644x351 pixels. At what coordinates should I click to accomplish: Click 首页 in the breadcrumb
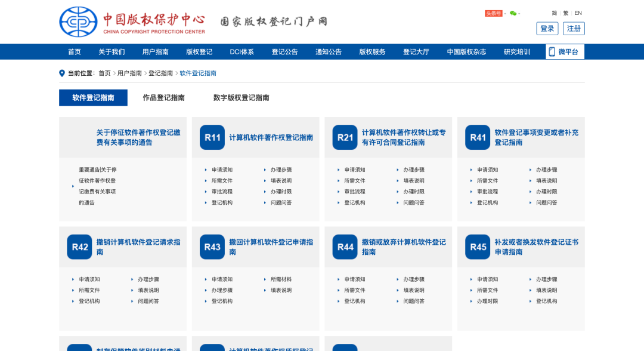[x=105, y=73]
